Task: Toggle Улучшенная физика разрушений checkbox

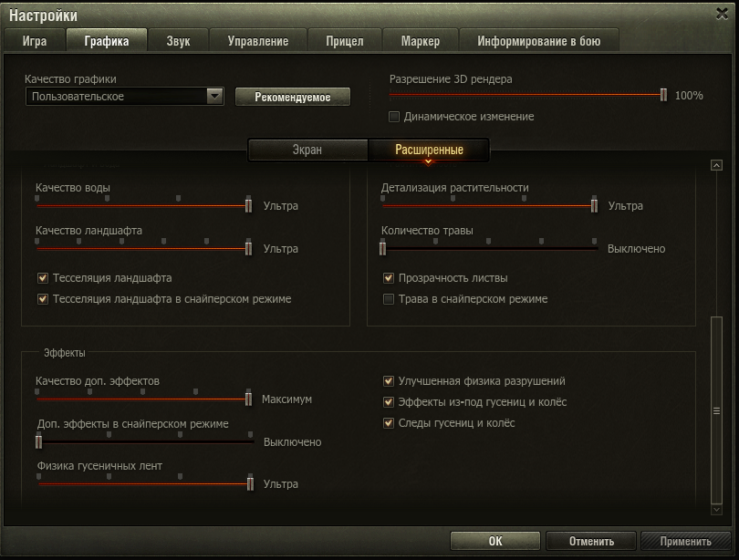Action: 389,381
